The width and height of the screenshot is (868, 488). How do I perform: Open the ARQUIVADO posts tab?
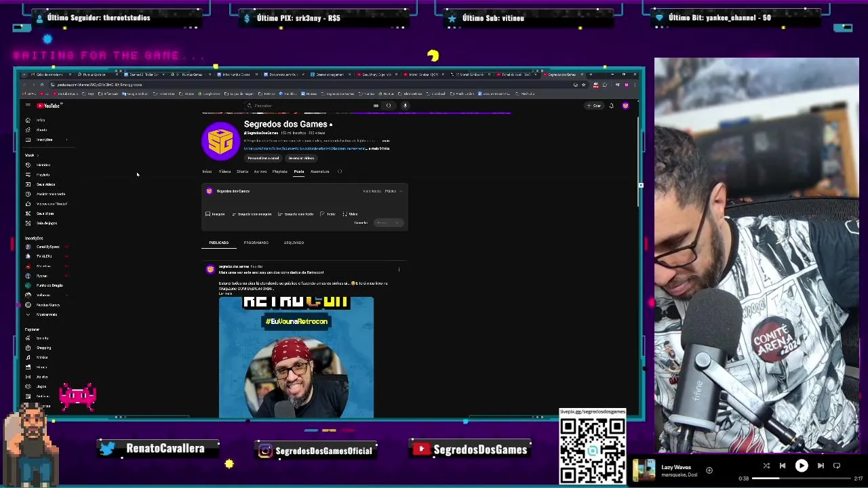pyautogui.click(x=294, y=243)
